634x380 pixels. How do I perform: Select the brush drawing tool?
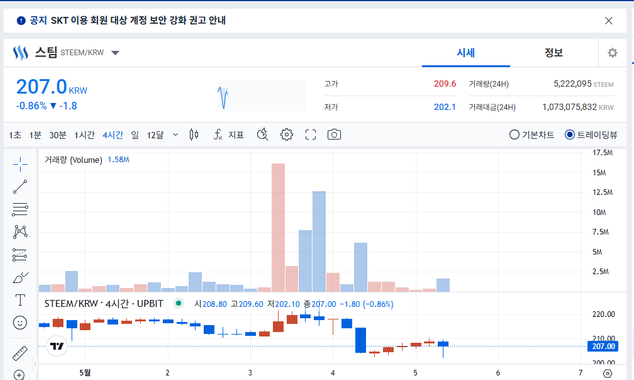coord(20,277)
